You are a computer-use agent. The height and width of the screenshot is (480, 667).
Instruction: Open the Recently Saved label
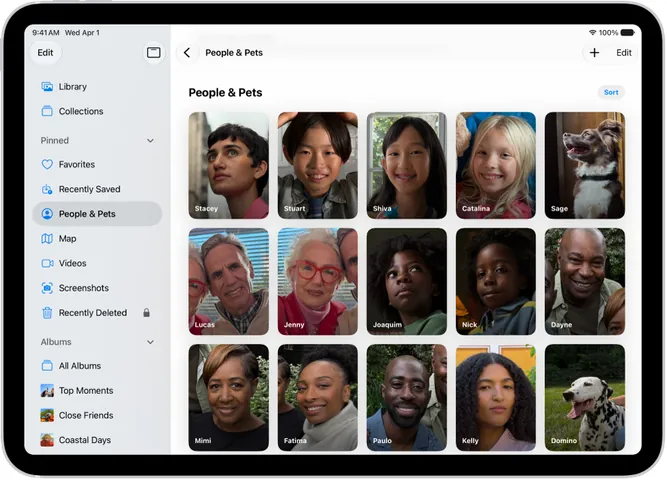[x=89, y=189]
